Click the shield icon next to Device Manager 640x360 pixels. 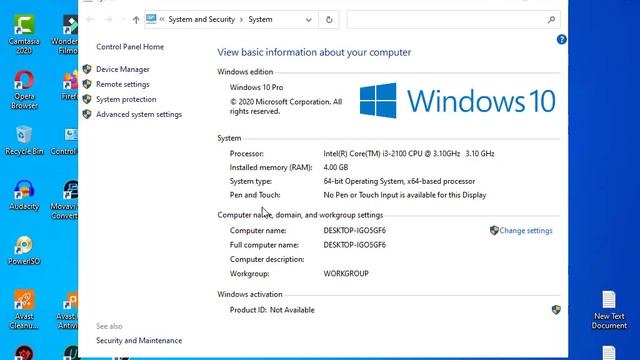tap(87, 69)
